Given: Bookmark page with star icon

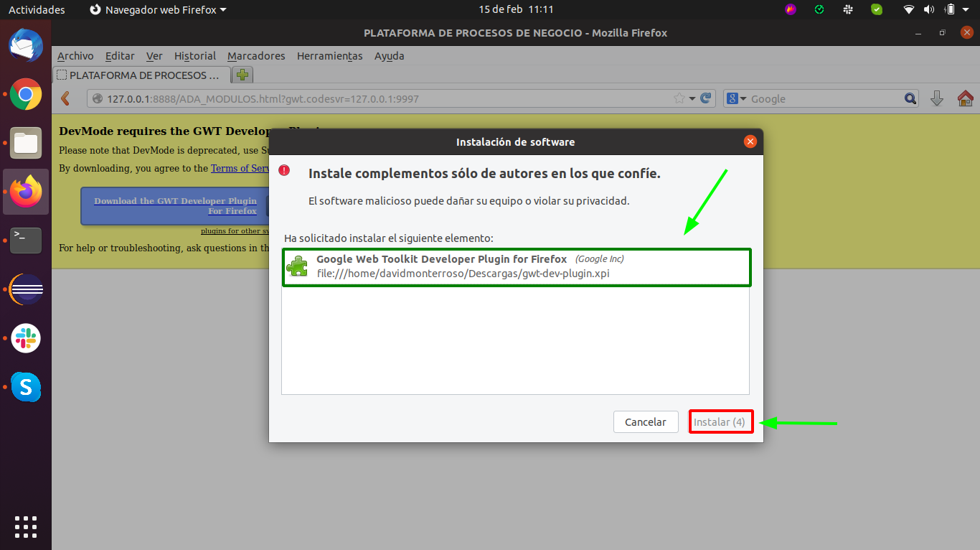Looking at the screenshot, I should [679, 98].
